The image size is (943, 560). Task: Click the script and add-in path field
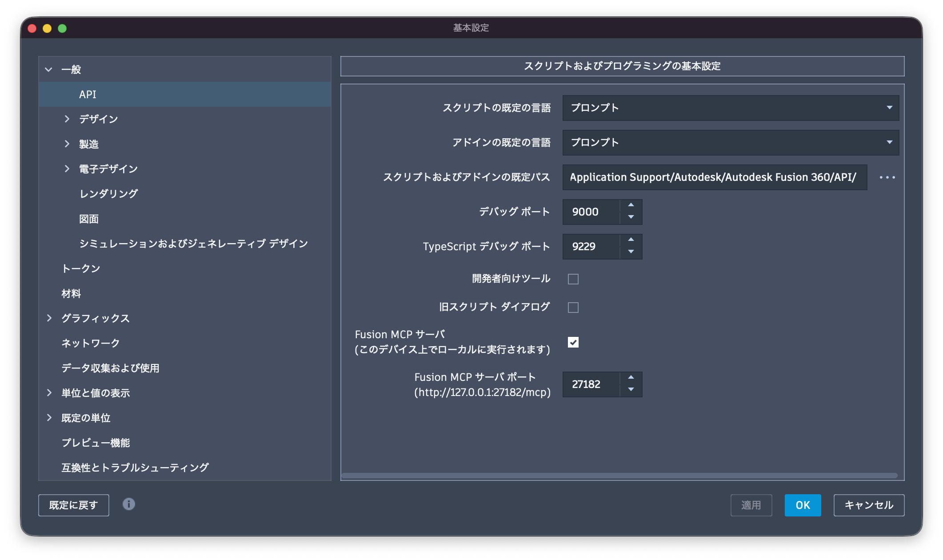click(715, 177)
